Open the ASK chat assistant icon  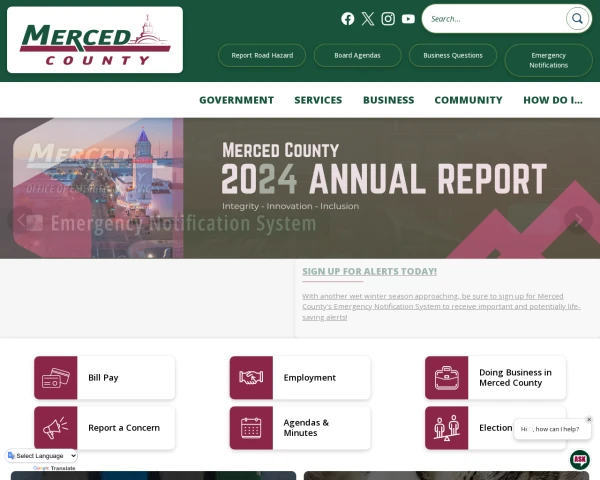tap(580, 460)
